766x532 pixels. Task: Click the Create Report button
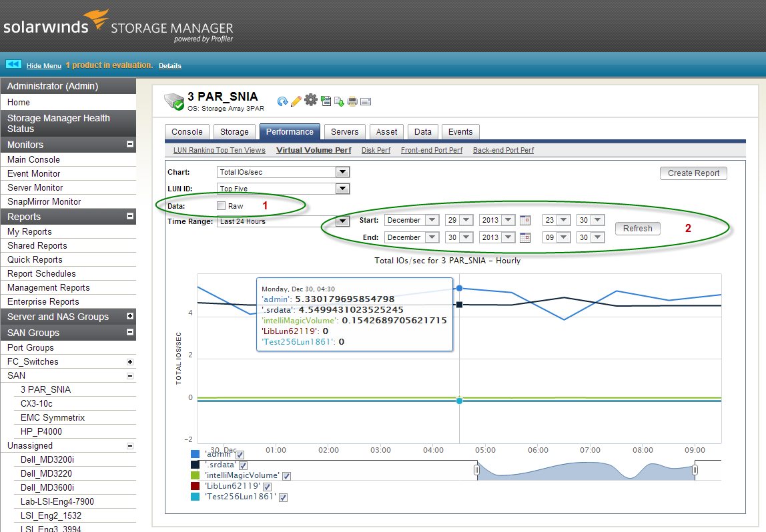coord(693,173)
